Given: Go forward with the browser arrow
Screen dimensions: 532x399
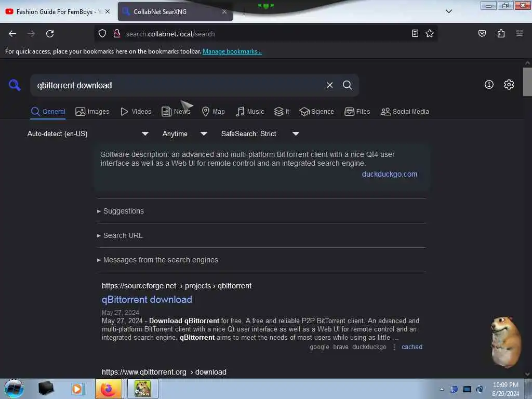Looking at the screenshot, I should pyautogui.click(x=31, y=34).
